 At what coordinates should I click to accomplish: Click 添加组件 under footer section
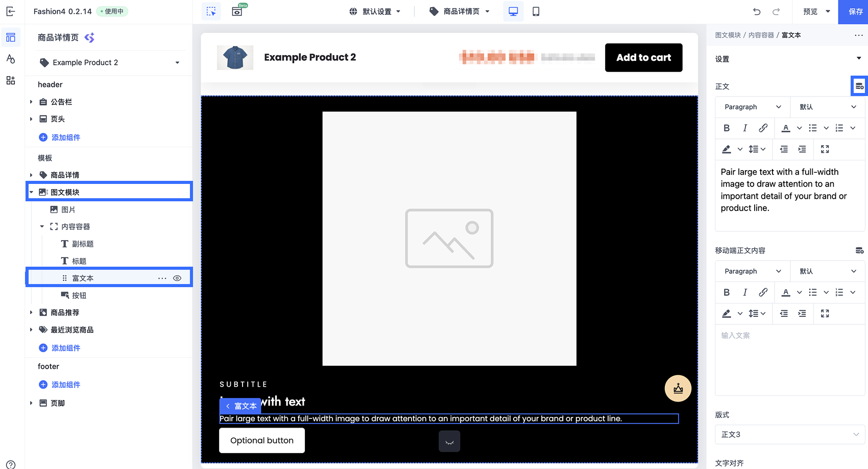(60, 385)
